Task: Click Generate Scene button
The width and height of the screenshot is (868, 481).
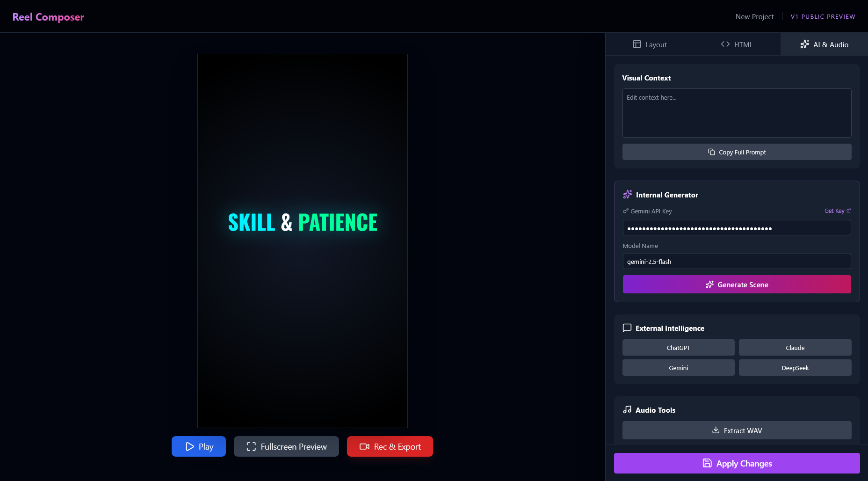Action: [x=737, y=284]
